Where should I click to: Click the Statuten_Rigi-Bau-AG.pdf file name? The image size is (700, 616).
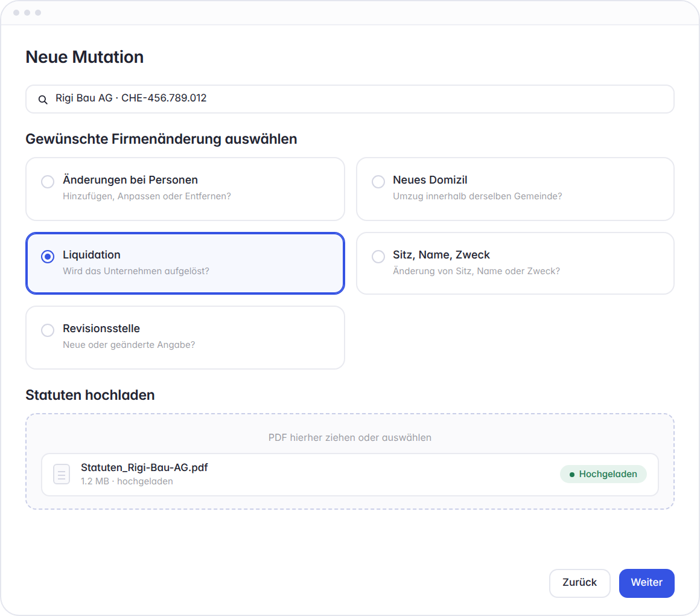[144, 467]
